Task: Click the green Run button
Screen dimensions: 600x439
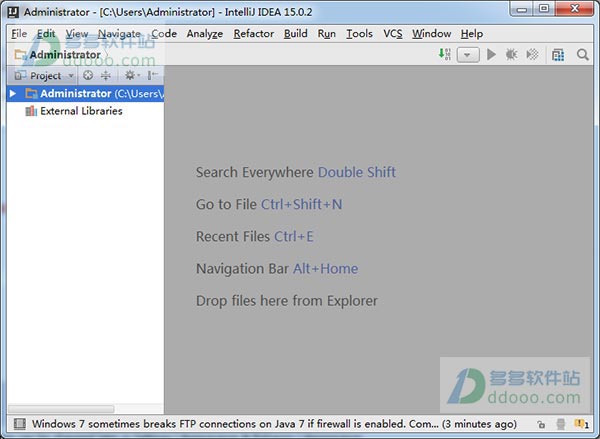Action: pos(491,54)
